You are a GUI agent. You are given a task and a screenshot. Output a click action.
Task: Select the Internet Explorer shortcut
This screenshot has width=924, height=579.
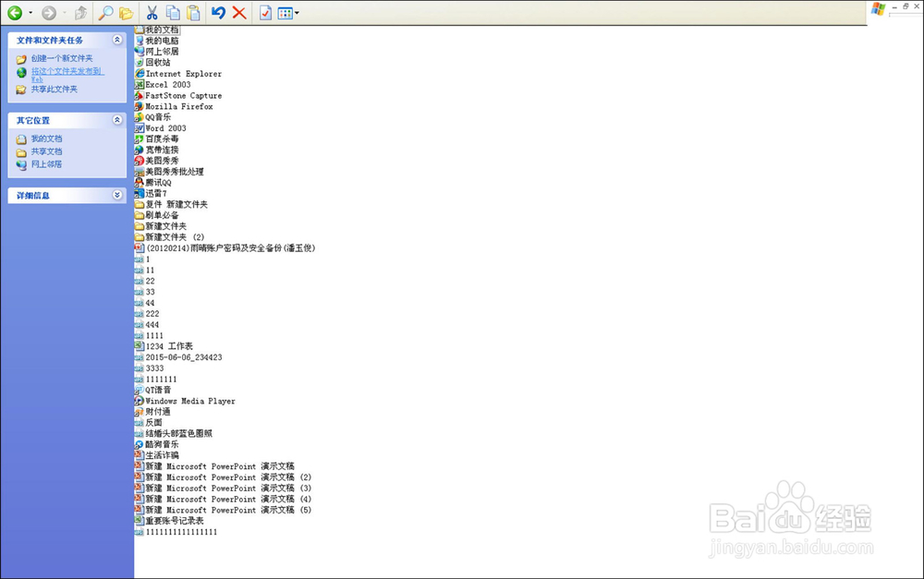(x=178, y=74)
